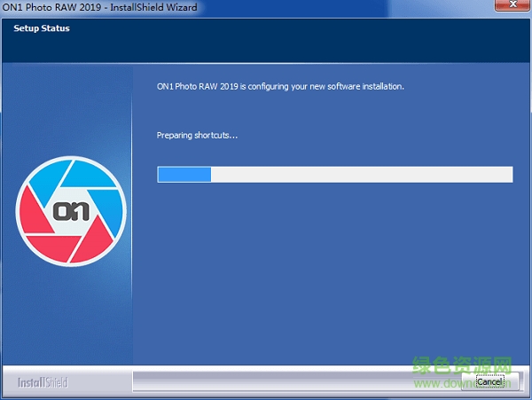Close the InstallShield Wizard window
The image size is (532, 400).
click(512, 5)
